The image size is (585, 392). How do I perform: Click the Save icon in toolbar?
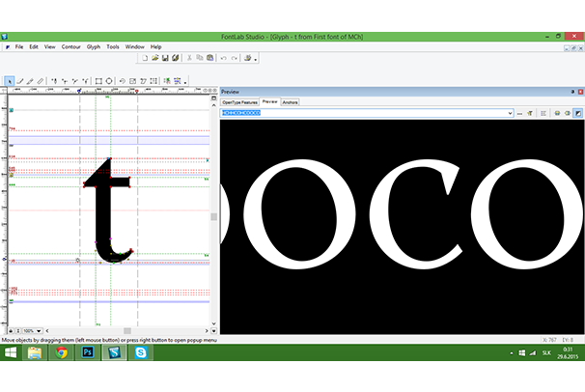(165, 58)
